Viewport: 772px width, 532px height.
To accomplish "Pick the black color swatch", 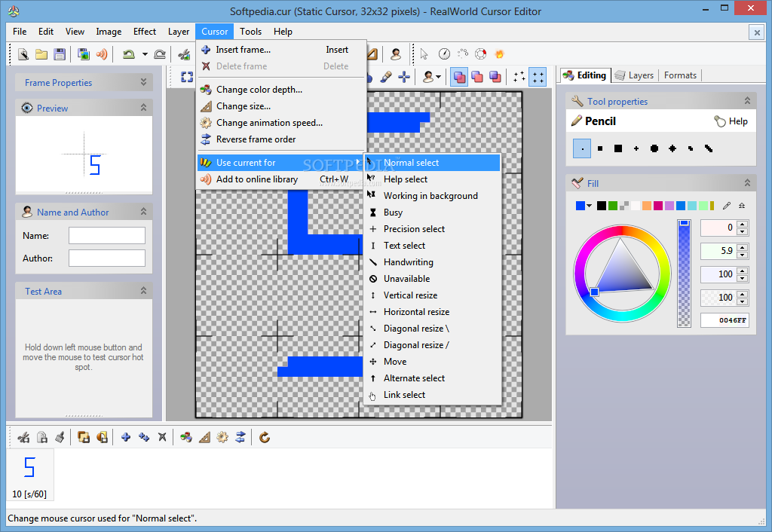I will pos(601,206).
